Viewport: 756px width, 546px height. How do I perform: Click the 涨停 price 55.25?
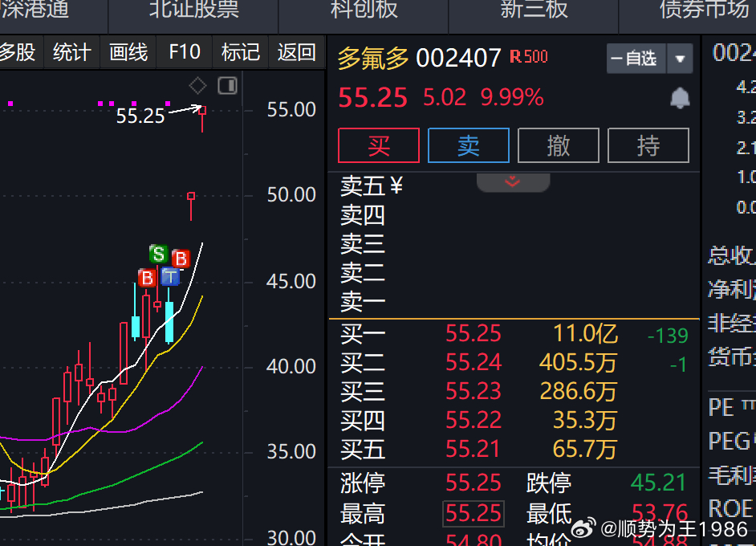click(x=473, y=483)
